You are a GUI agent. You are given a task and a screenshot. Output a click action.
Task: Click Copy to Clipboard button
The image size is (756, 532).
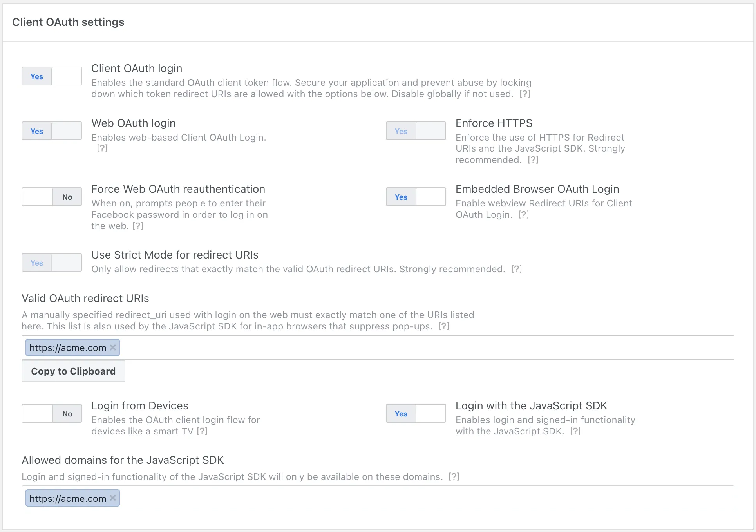[73, 371]
